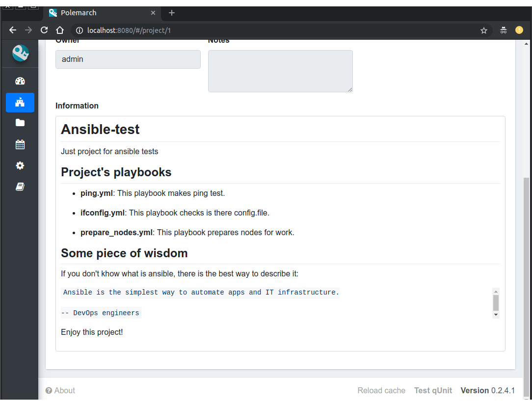This screenshot has width=532, height=406.
Task: Click the Version 0.2.4.1 text
Action: [487, 391]
